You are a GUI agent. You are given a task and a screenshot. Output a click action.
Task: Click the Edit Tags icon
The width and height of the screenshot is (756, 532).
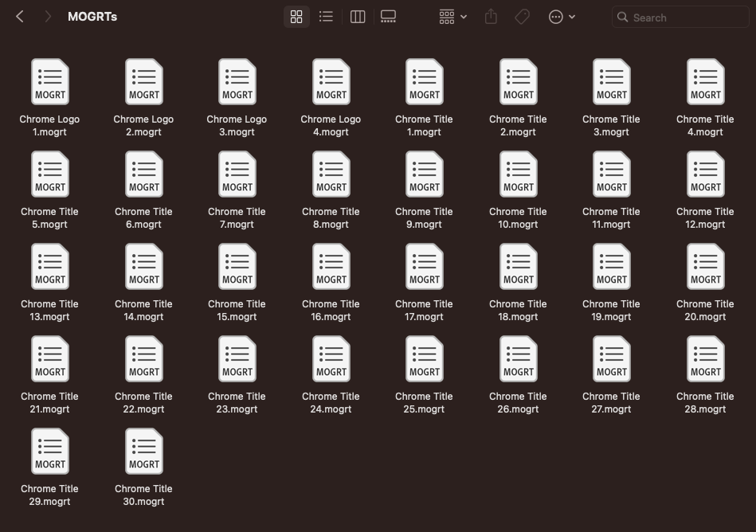[x=522, y=17]
